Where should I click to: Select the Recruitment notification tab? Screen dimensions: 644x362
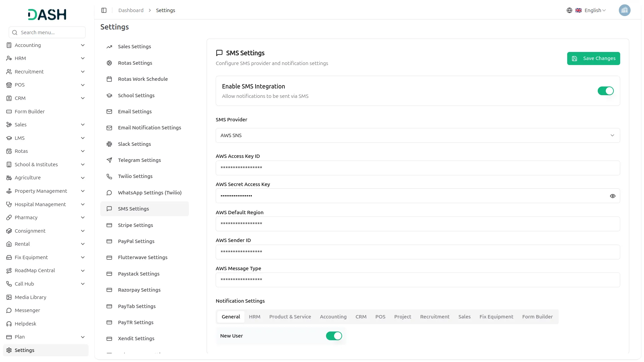[434, 317]
